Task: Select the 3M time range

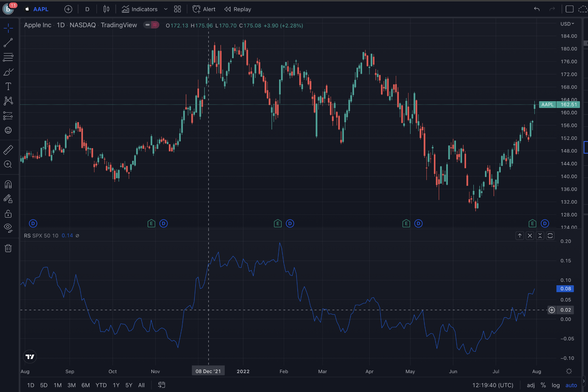Action: pyautogui.click(x=71, y=385)
